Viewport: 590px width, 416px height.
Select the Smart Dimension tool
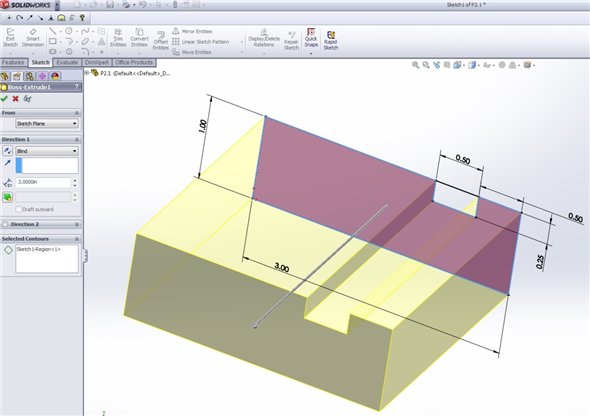[x=33, y=38]
